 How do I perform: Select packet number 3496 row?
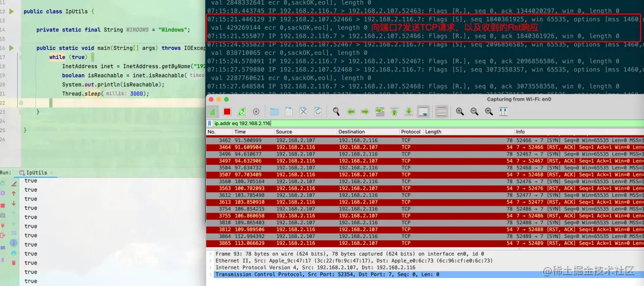click(x=425, y=154)
